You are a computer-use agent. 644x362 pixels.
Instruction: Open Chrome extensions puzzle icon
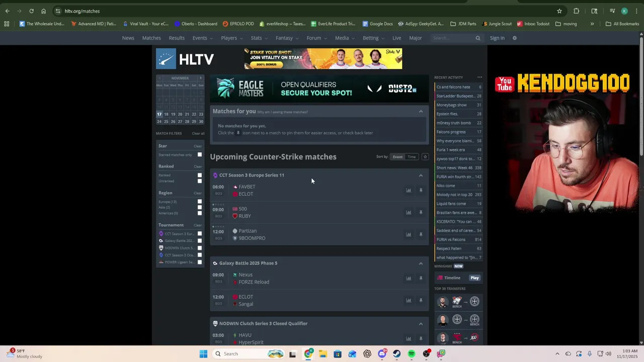coord(577,11)
